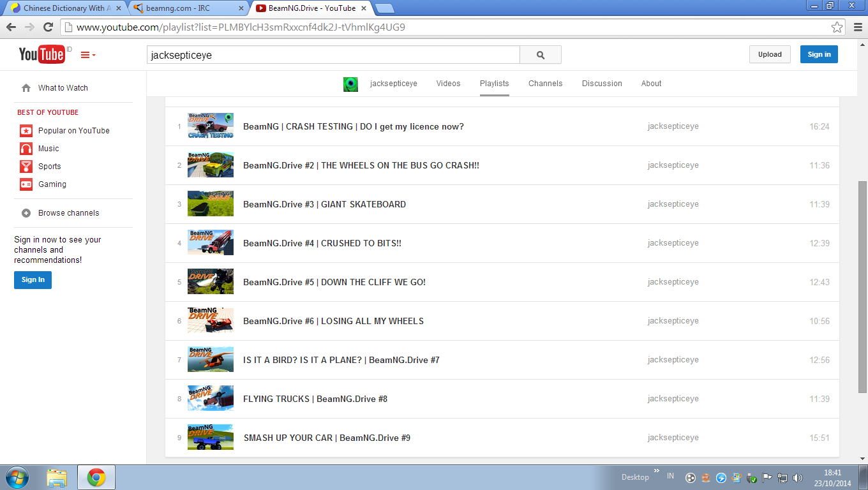Viewport: 868px width, 490px height.
Task: Click the browser address bar
Action: click(453, 27)
